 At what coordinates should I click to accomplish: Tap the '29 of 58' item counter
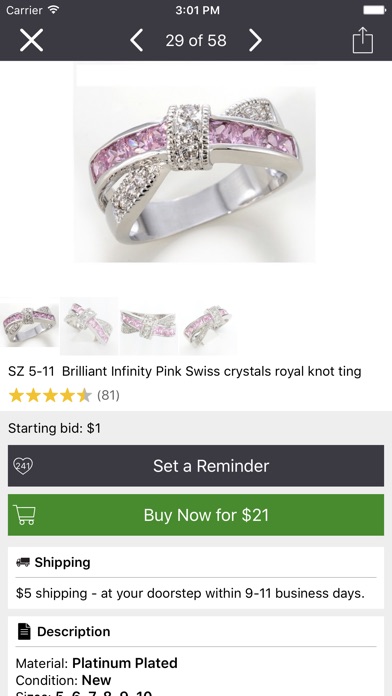[x=196, y=40]
